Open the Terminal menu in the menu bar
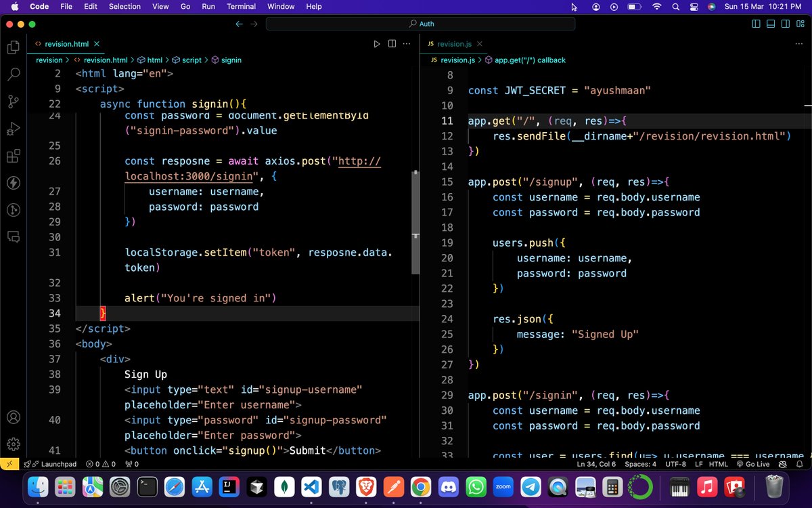Screen dimensions: 812x508 click(242, 7)
